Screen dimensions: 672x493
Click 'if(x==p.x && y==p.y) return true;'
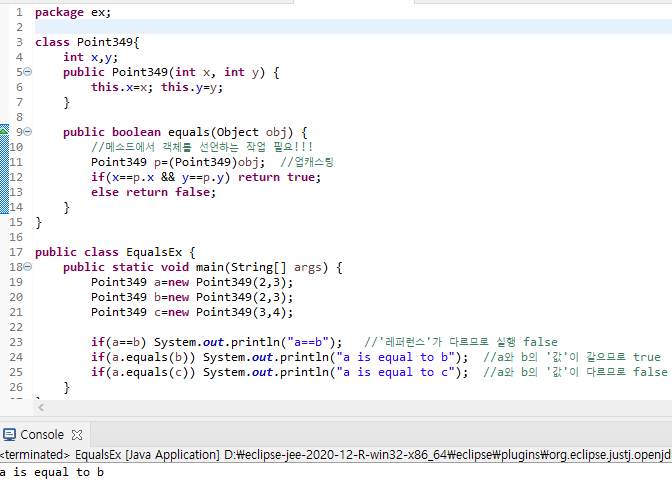pyautogui.click(x=206, y=177)
